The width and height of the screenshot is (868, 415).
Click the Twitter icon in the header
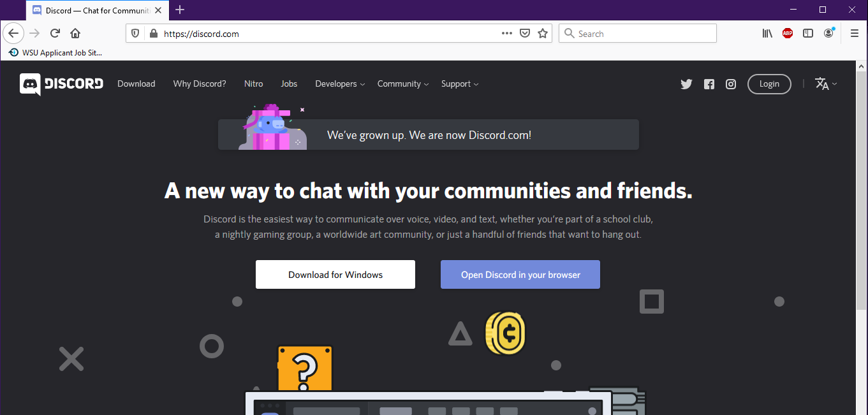click(686, 84)
